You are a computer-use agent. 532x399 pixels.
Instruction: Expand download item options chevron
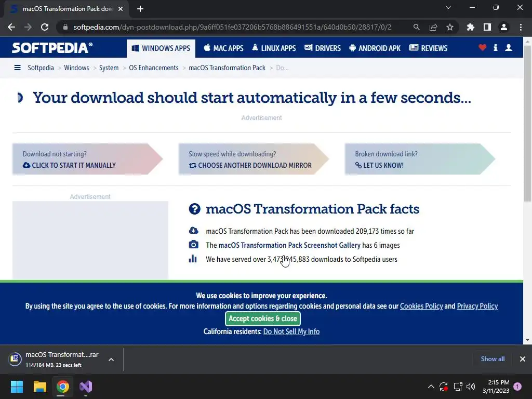click(x=111, y=360)
